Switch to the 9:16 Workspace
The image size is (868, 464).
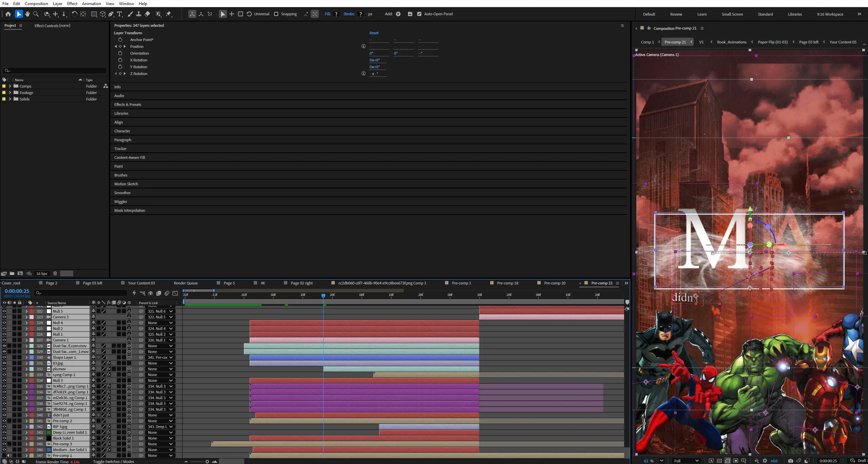[830, 14]
